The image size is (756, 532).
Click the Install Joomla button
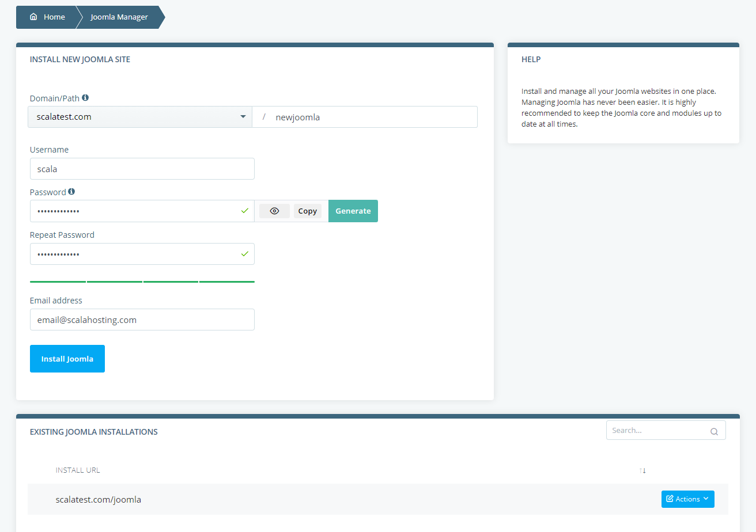[x=67, y=359]
